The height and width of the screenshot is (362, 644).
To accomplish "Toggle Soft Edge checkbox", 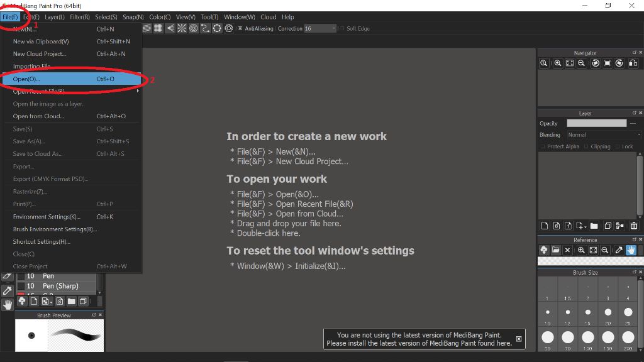I will (341, 29).
